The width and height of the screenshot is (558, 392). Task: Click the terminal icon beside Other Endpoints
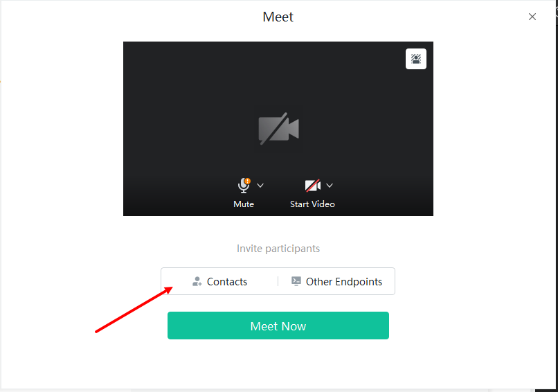[296, 281]
